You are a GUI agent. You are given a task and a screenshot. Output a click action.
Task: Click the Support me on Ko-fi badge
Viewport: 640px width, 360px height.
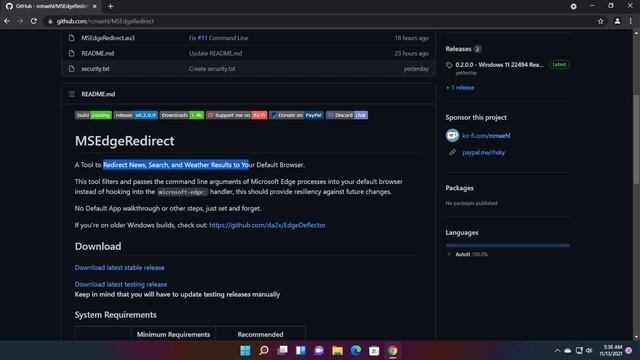[236, 115]
